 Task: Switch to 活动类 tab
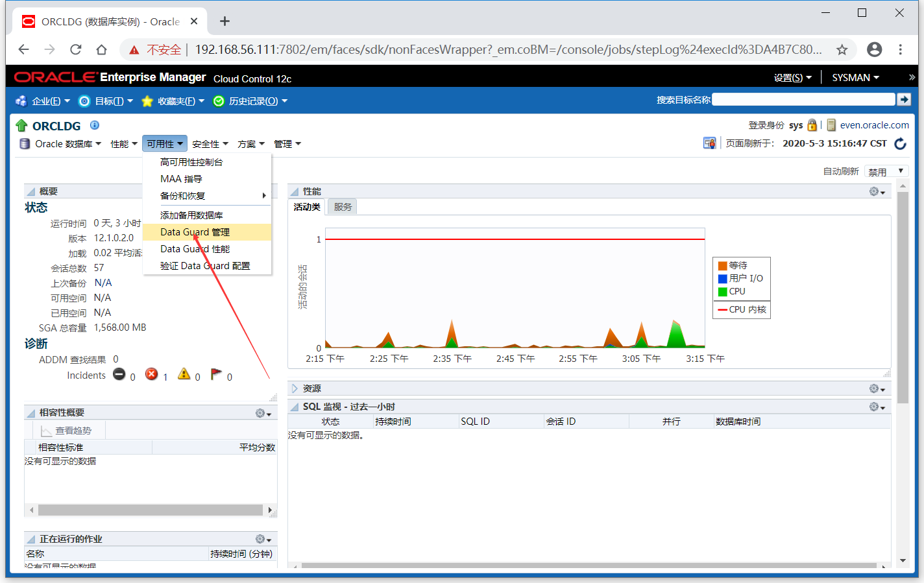coord(307,207)
